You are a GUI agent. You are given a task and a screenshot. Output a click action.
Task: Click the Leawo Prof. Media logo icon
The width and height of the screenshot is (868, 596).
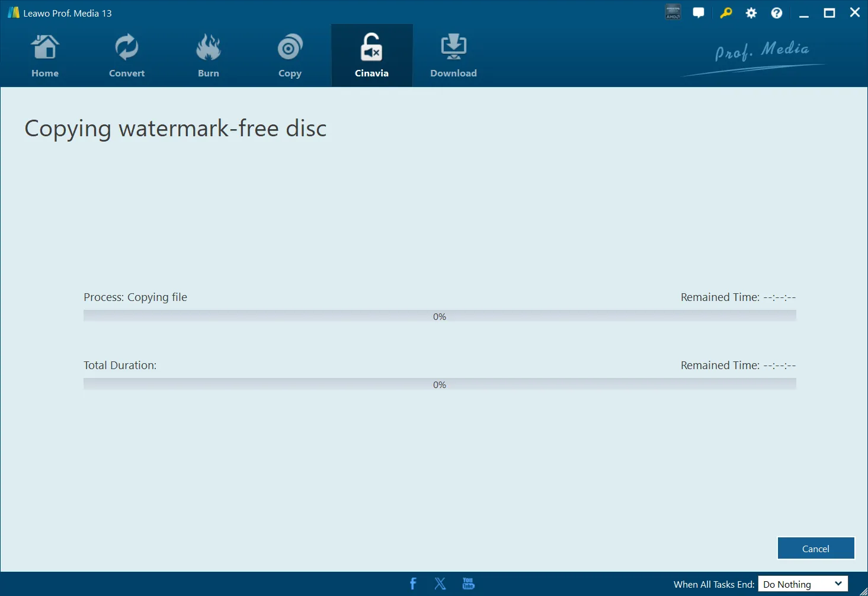click(13, 12)
